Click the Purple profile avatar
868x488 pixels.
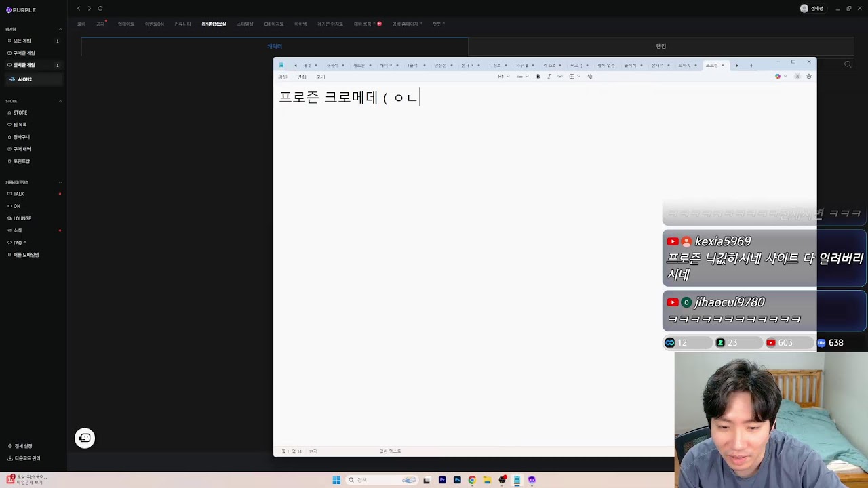[x=804, y=9]
